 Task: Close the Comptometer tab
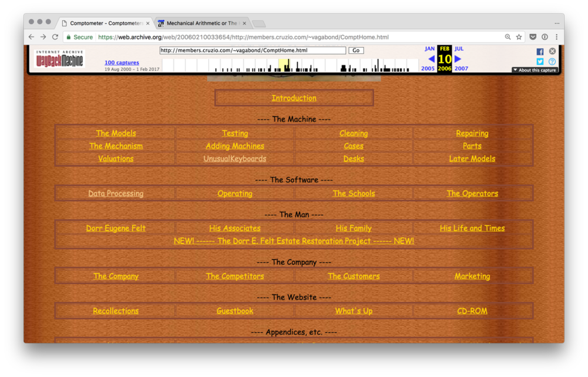tap(148, 24)
